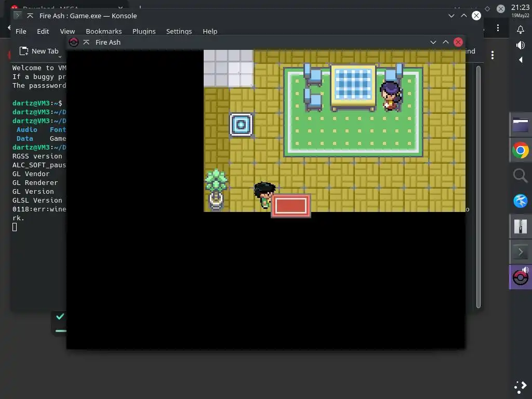This screenshot has height=399, width=532.
Task: Close the Fire Ash game window
Action: 458,42
